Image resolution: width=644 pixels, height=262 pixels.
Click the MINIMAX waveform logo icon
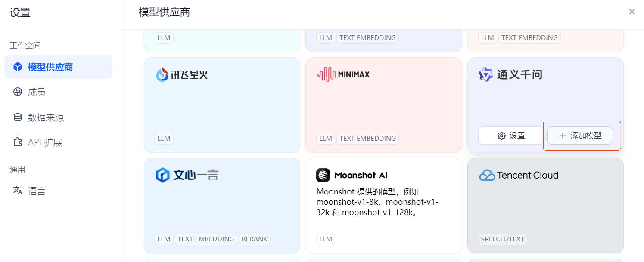326,74
